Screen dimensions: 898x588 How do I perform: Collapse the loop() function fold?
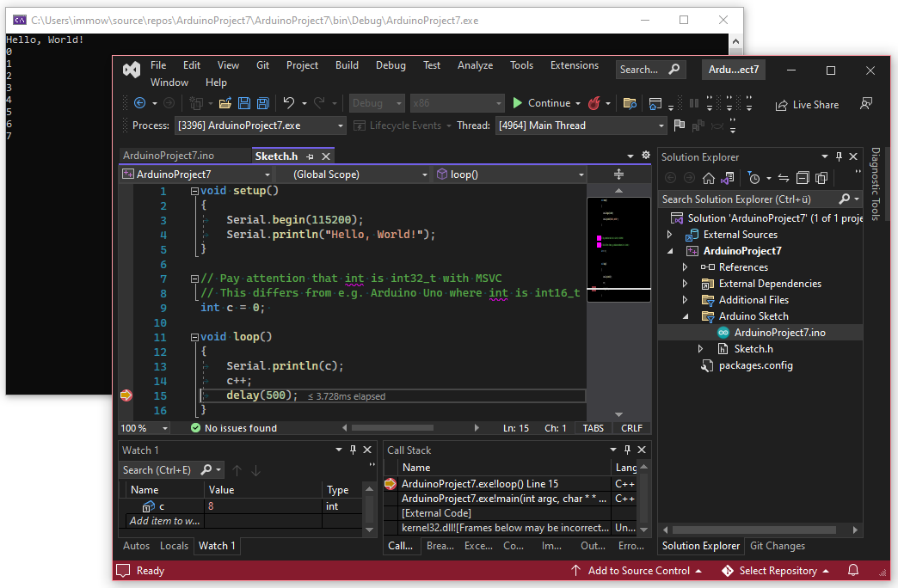pos(194,337)
